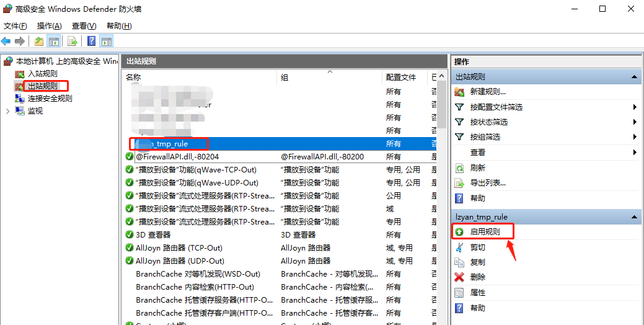Go up one level with folder icon
644x325 pixels.
39,41
